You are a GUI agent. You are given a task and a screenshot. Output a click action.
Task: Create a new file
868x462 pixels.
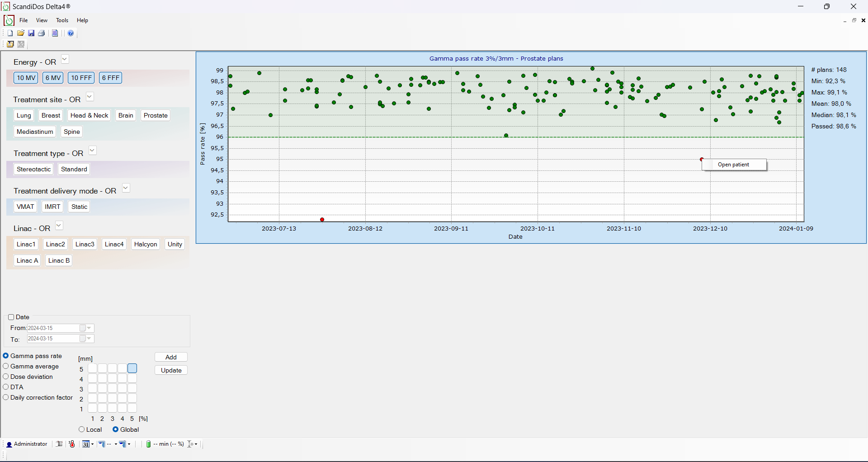9,33
